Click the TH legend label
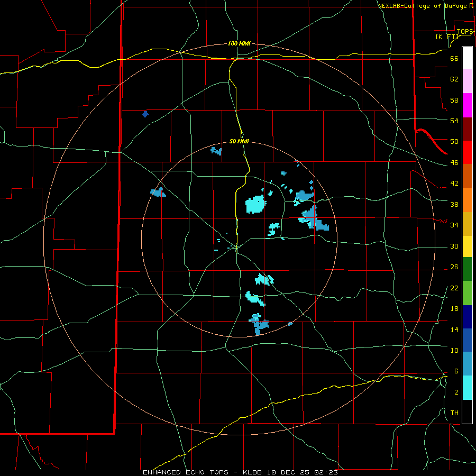Viewport: 476px width, 476px height. [454, 413]
